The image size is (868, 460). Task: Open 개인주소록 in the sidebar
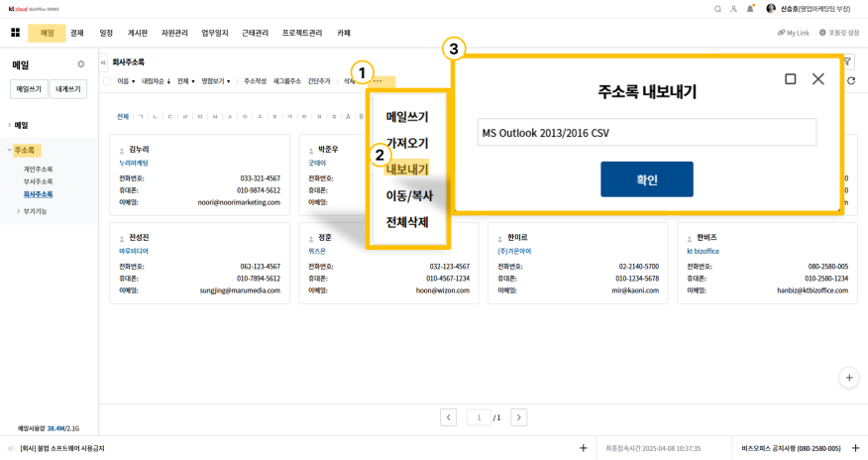38,169
